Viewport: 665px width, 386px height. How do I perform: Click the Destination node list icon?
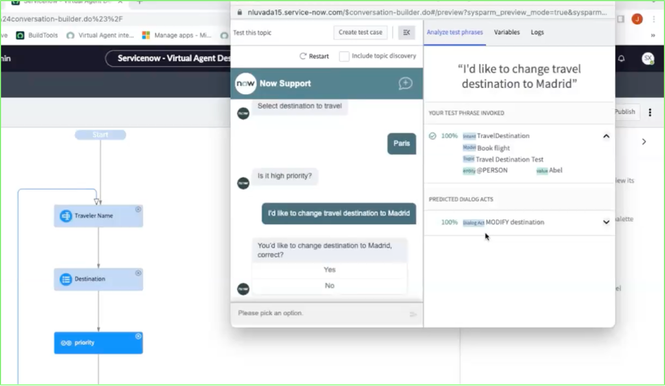tap(66, 280)
